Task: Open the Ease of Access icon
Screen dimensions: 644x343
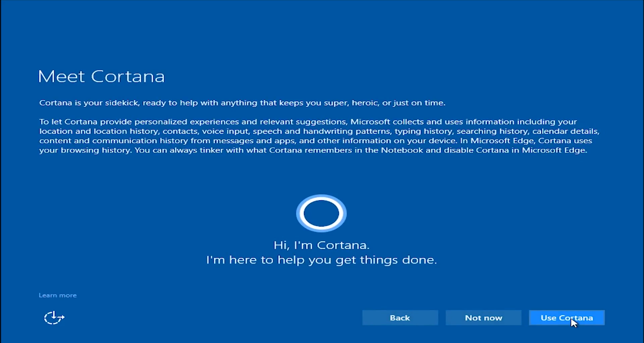Action: point(54,318)
